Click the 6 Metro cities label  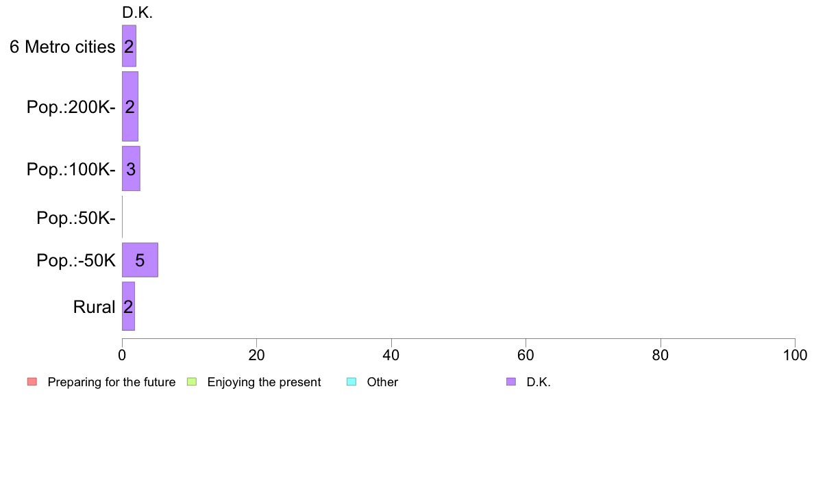[x=62, y=47]
